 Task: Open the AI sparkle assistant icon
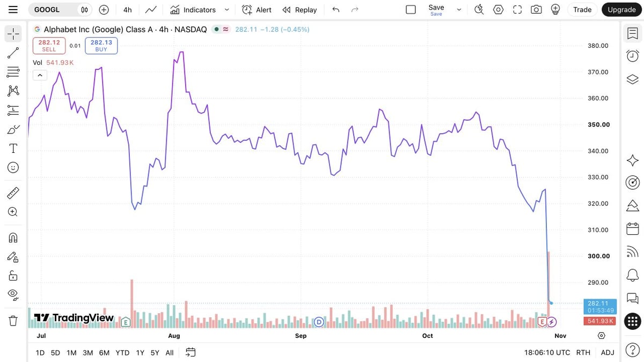632,160
